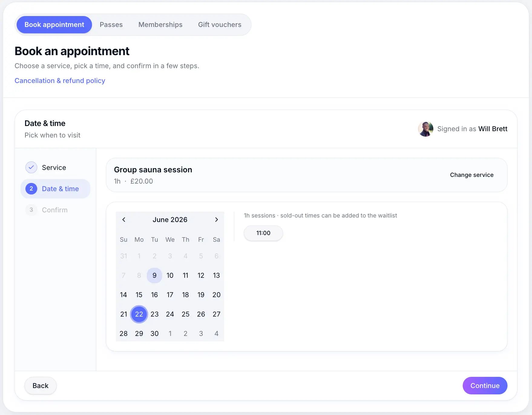Go to next month in calendar
This screenshot has width=532, height=415.
pyautogui.click(x=216, y=220)
